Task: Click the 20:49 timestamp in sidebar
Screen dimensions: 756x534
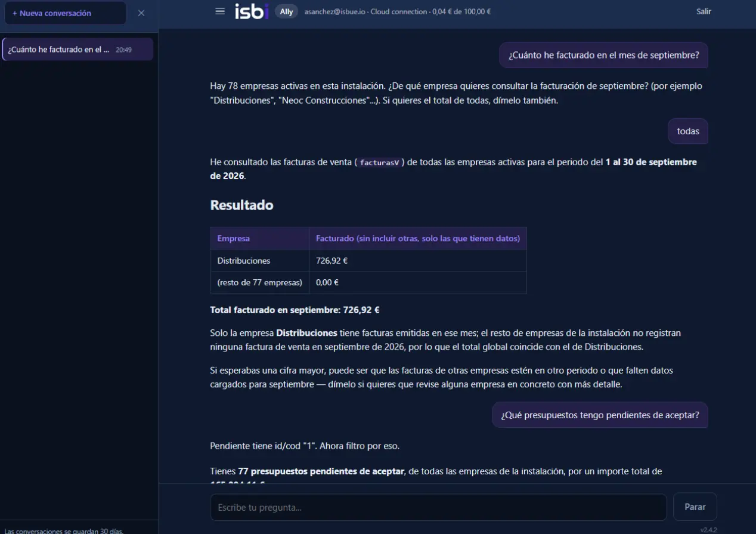Action: click(x=123, y=50)
